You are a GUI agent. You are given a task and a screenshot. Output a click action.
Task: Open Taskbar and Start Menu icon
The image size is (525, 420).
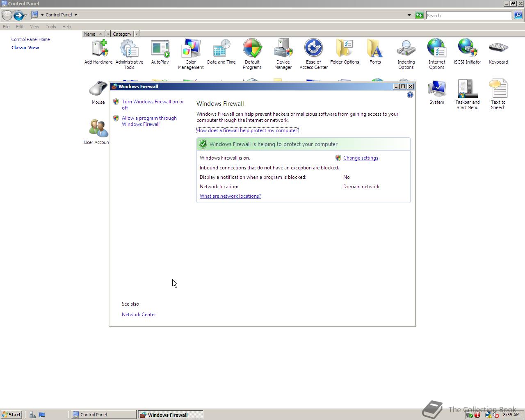[x=468, y=95]
